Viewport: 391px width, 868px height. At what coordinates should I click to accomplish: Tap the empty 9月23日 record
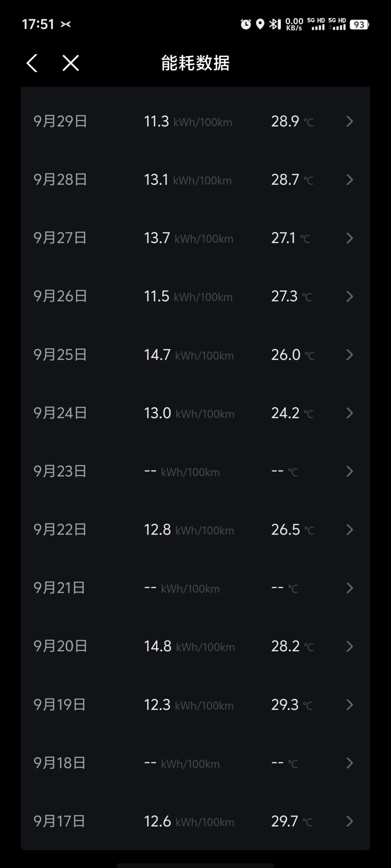coord(195,472)
